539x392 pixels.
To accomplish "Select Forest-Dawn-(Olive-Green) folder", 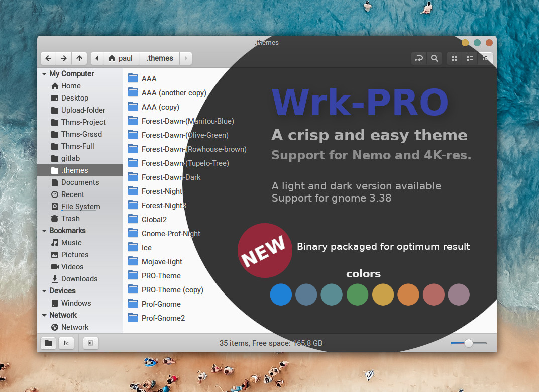I will [x=178, y=135].
